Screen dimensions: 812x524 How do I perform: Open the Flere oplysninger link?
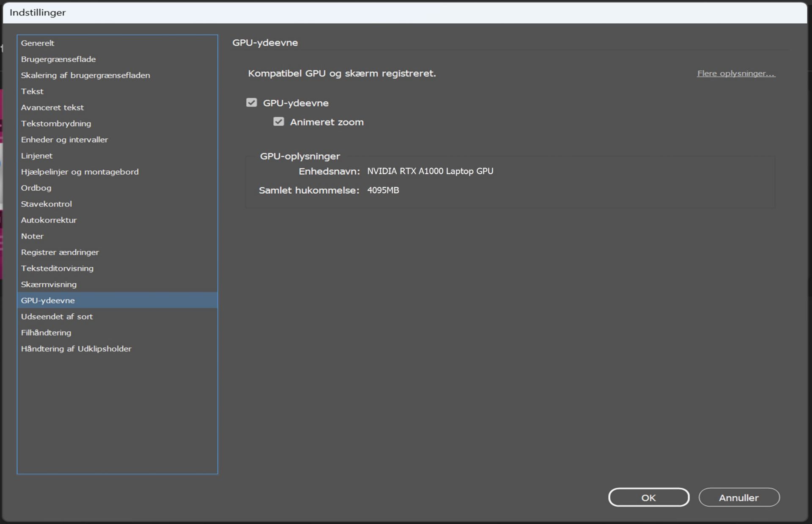[x=736, y=74]
